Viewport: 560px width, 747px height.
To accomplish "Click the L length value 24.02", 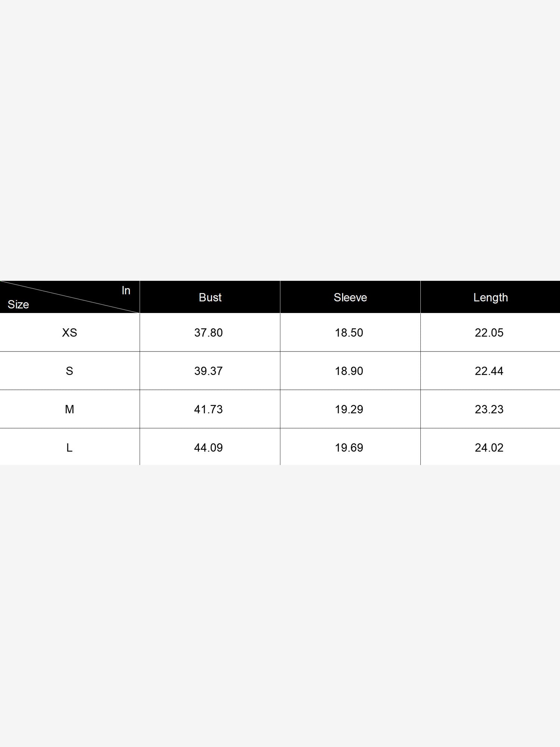I will tap(489, 447).
